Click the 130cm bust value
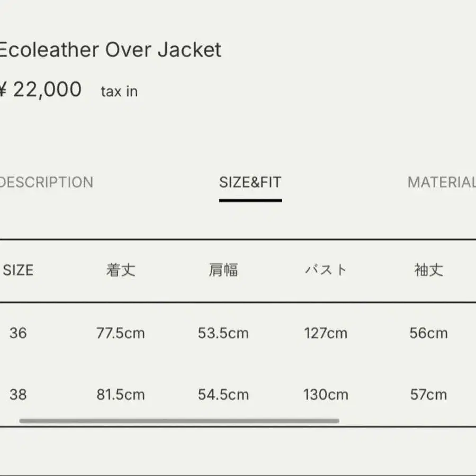 [x=326, y=394]
